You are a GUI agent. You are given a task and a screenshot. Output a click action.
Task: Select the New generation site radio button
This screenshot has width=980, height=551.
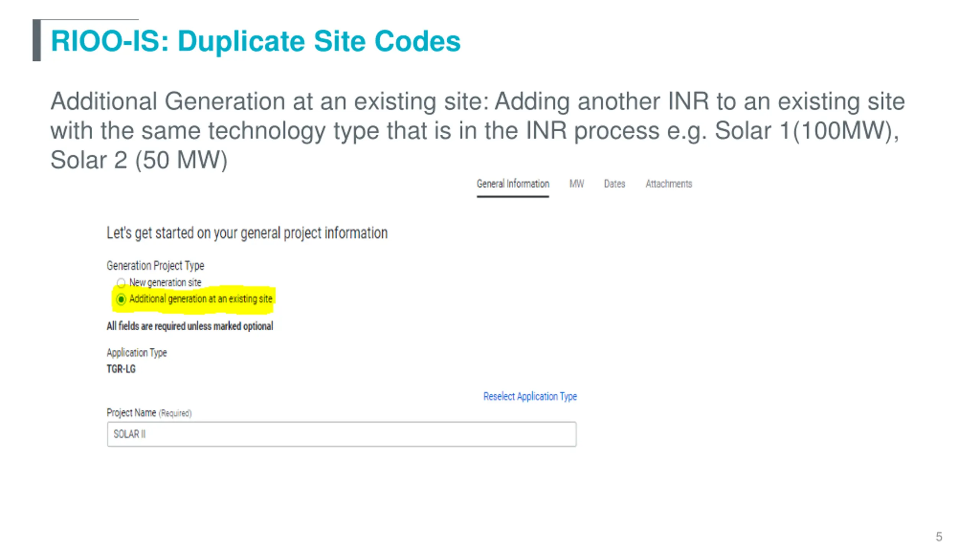[x=121, y=283]
